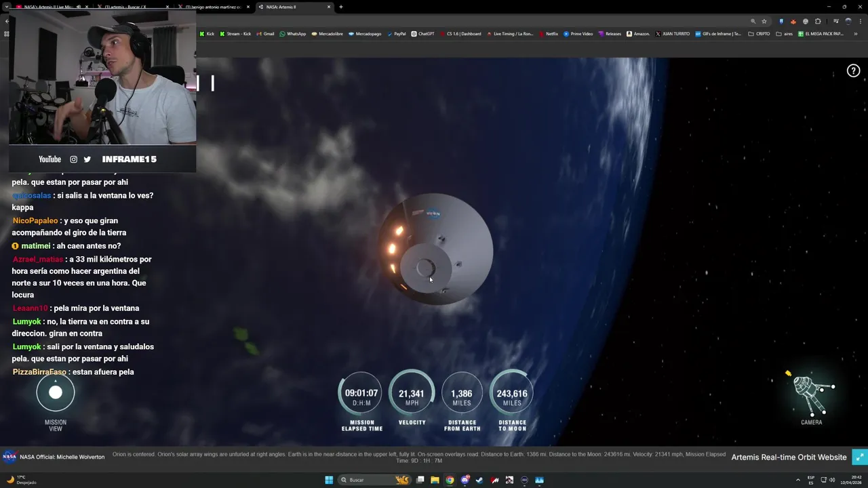This screenshot has width=868, height=488.
Task: Click the NASA Official: Michelle Wolverton caption
Action: [x=62, y=457]
